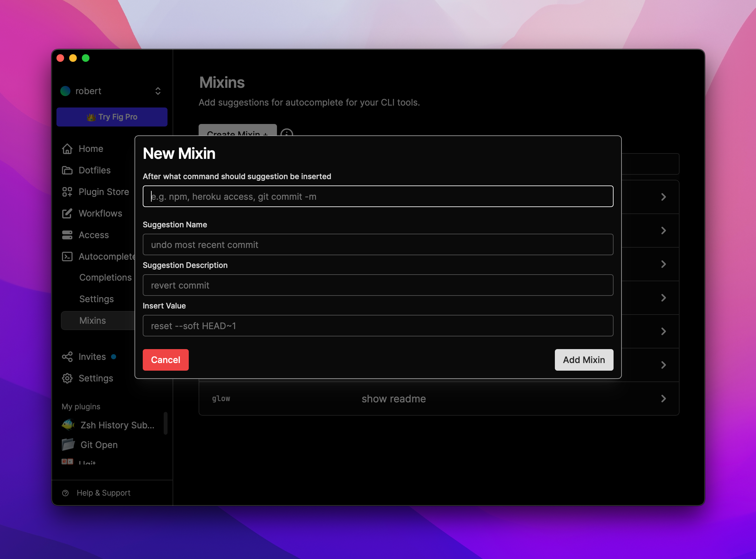
Task: Open the Home menu item
Action: (x=91, y=148)
